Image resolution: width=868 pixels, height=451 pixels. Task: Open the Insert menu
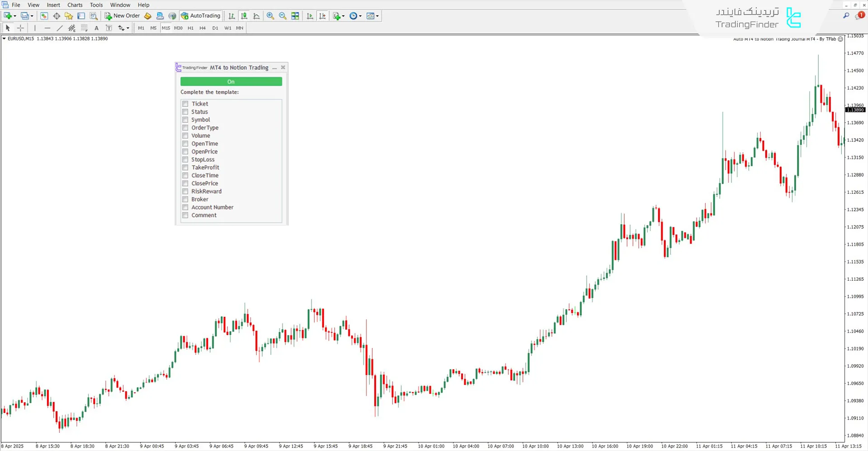point(53,5)
